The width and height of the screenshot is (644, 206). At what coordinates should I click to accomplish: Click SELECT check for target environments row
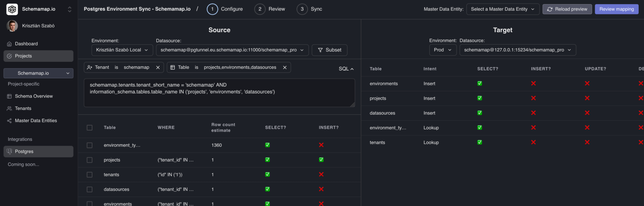pos(480,84)
